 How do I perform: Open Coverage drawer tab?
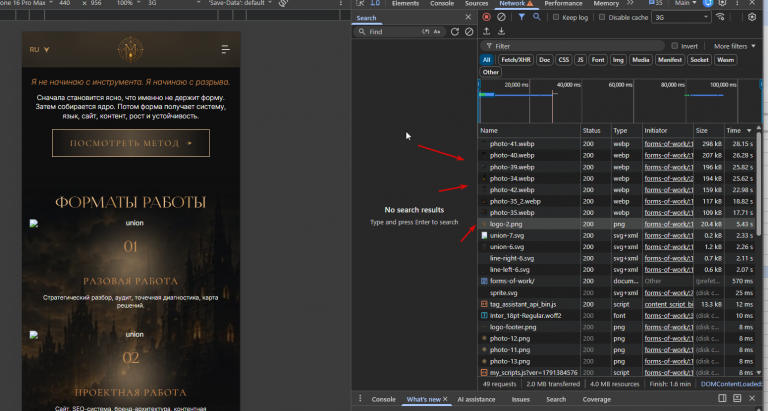(x=597, y=399)
